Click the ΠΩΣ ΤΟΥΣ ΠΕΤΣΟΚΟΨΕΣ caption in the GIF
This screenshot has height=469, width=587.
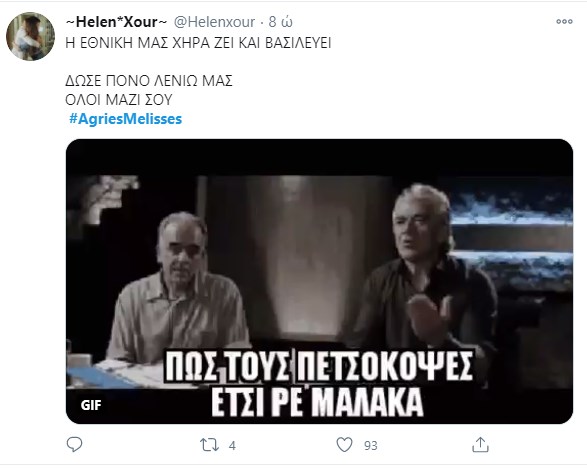pyautogui.click(x=319, y=365)
